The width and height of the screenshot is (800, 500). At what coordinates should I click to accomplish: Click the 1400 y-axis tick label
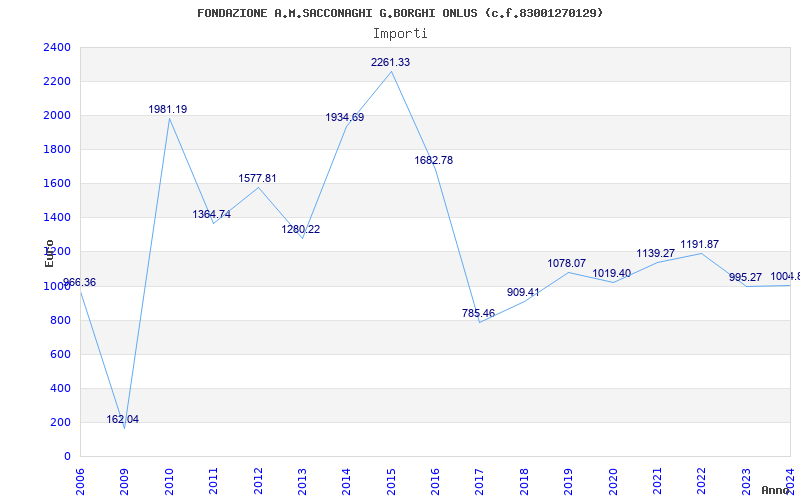pos(57,218)
